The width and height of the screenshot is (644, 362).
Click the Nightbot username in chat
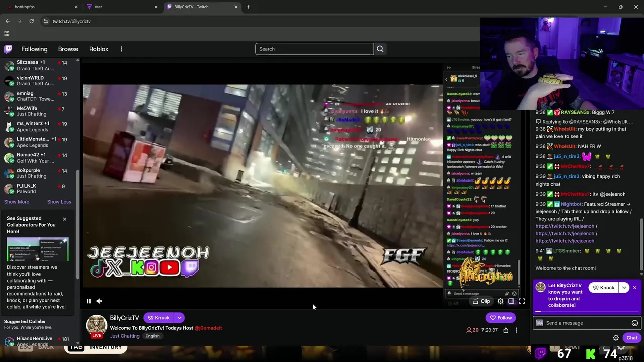571,204
